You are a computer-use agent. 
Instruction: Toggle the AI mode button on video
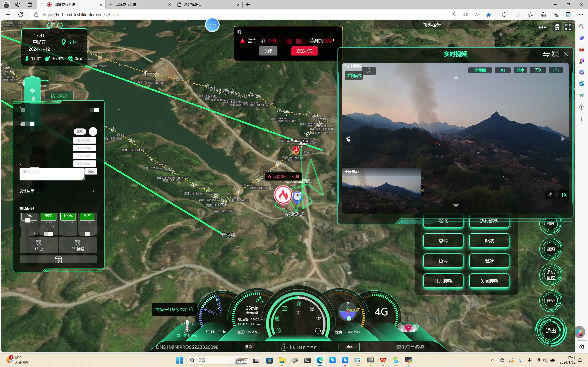tap(503, 70)
